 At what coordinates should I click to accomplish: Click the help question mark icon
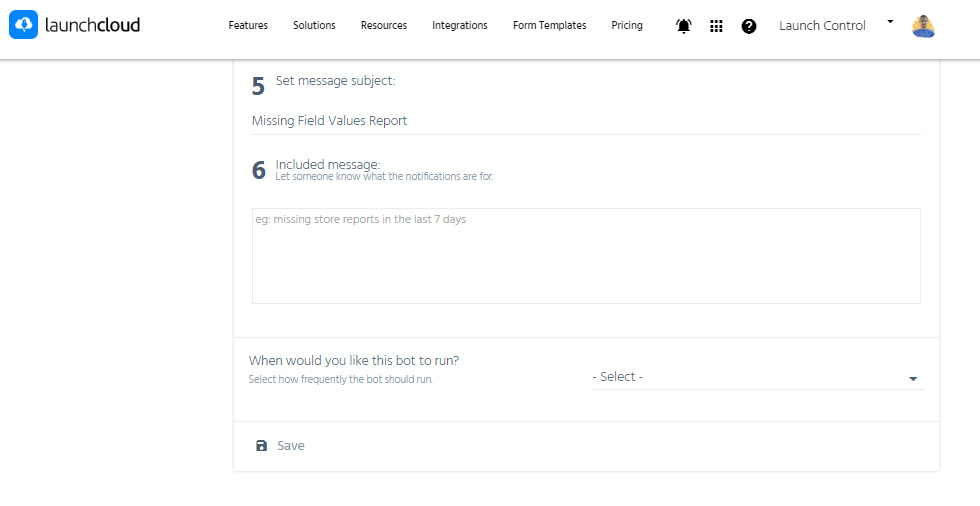tap(749, 26)
